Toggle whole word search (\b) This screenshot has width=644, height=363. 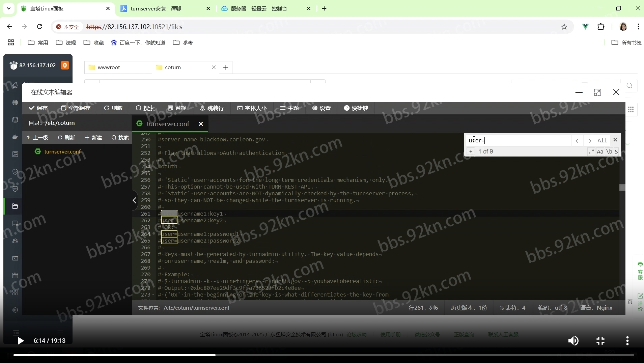click(x=609, y=151)
